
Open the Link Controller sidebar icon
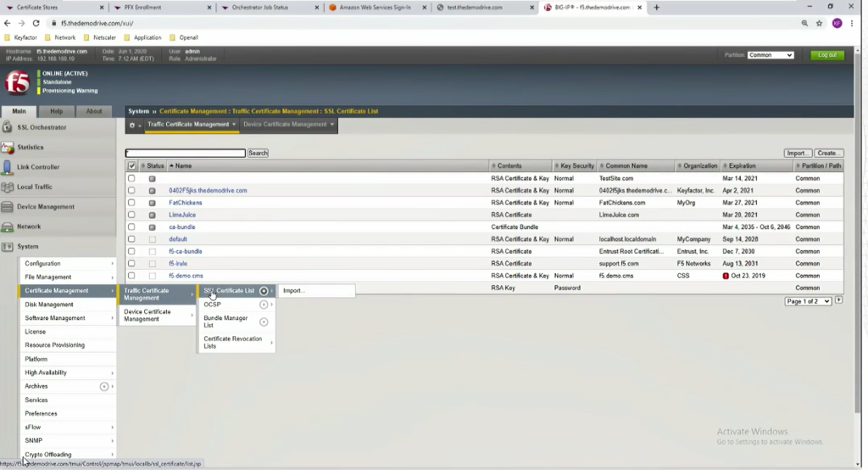(7, 167)
